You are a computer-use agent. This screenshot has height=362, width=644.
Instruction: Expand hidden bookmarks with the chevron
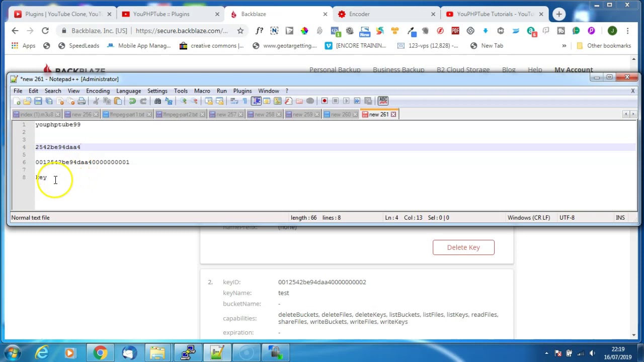tap(564, 46)
